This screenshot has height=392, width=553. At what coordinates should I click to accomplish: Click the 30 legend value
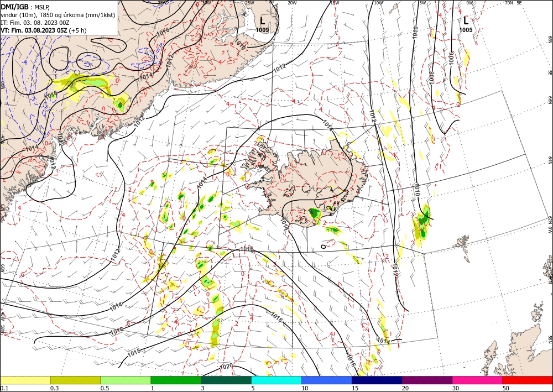pos(456,388)
